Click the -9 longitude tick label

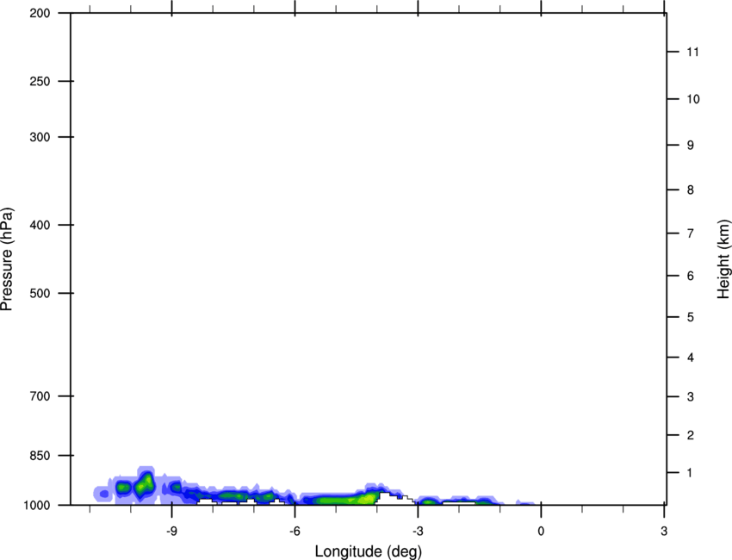pyautogui.click(x=171, y=531)
